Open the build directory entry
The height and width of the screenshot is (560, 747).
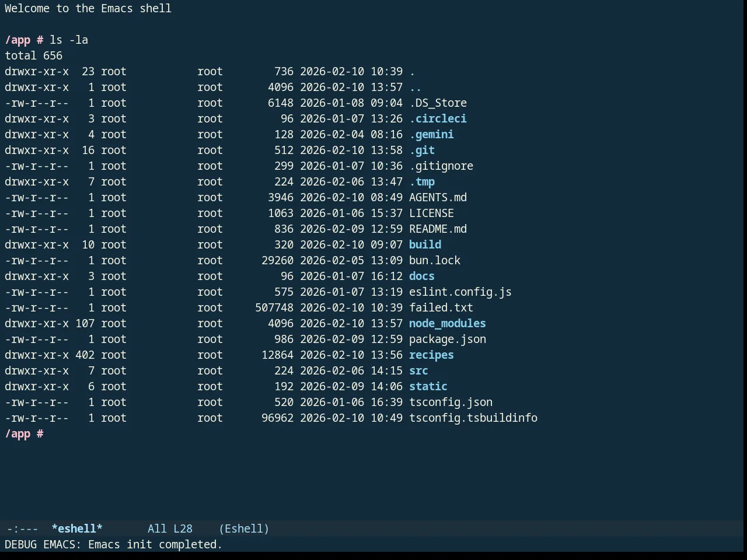[x=425, y=244]
